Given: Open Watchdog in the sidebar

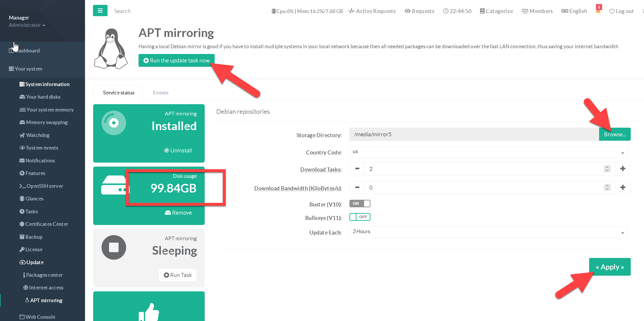Looking at the screenshot, I should tap(37, 135).
